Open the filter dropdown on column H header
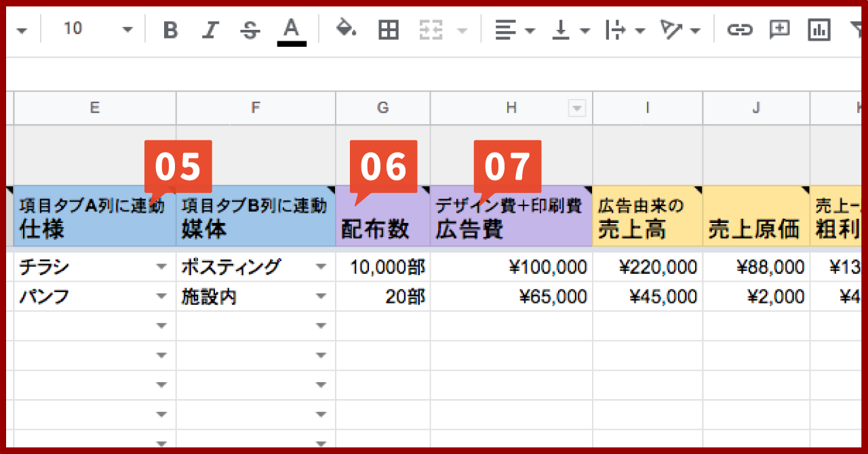The height and width of the screenshot is (454, 868). pos(576,108)
